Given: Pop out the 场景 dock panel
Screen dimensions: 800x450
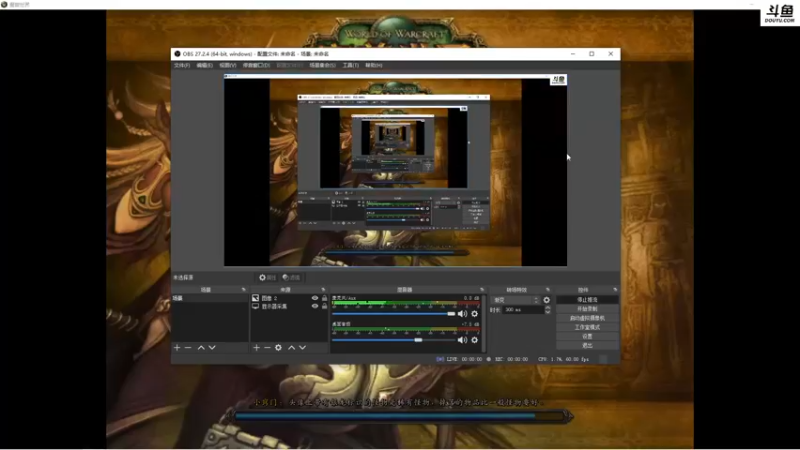Looking at the screenshot, I should pyautogui.click(x=243, y=290).
